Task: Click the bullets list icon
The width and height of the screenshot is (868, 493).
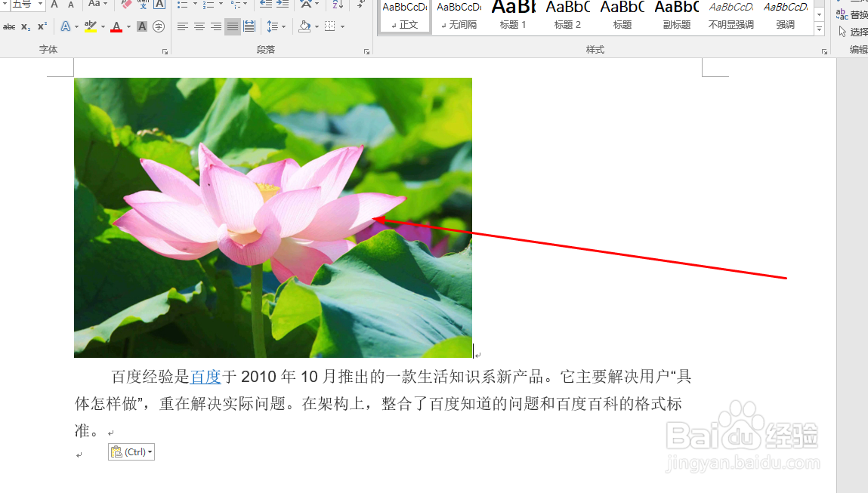Action: (181, 5)
